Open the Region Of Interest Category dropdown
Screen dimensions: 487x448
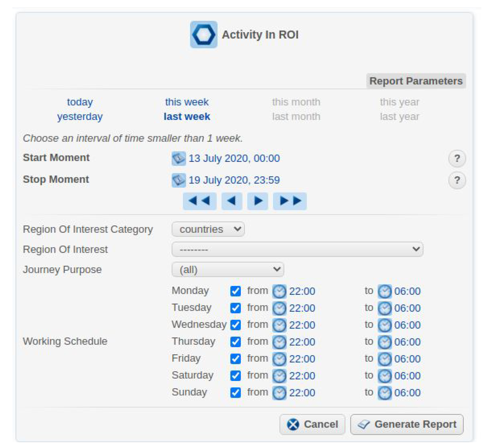[208, 229]
